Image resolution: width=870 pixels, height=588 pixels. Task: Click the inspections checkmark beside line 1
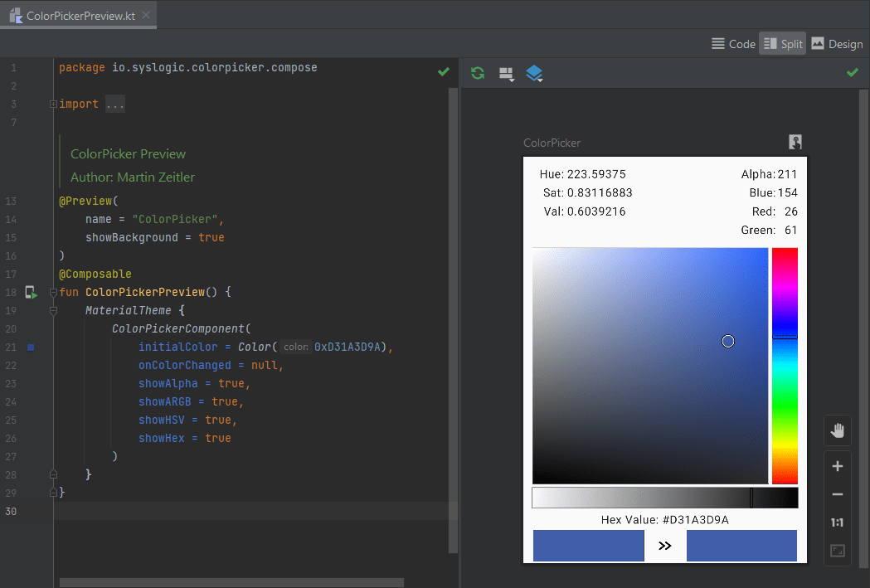[444, 72]
